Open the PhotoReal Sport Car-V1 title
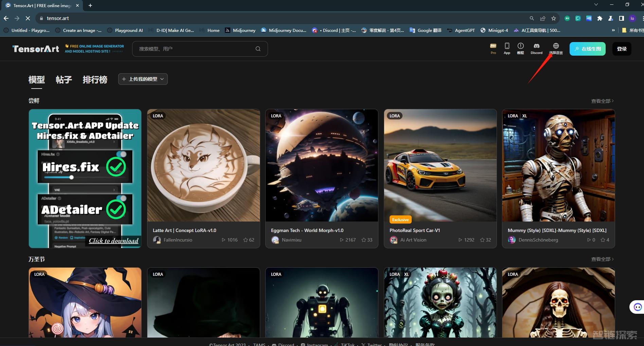This screenshot has width=644, height=346. [415, 230]
